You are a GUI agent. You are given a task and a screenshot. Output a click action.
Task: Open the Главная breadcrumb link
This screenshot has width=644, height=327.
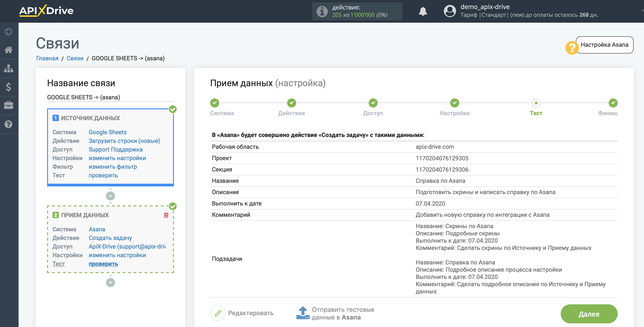[x=47, y=58]
